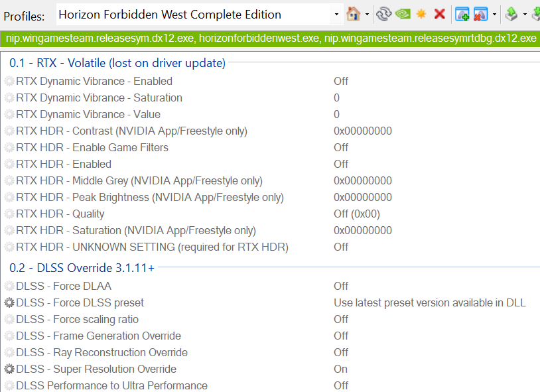The height and width of the screenshot is (392, 540).
Task: Click the Off value of Frame Generation Override
Action: pyautogui.click(x=341, y=336)
